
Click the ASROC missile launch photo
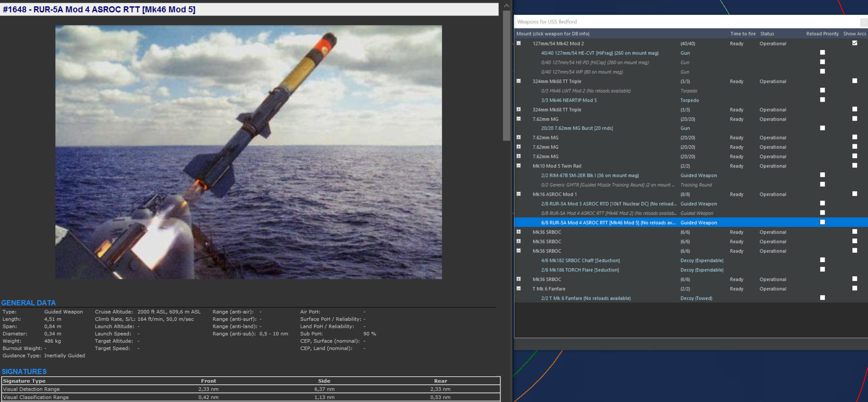(x=248, y=152)
